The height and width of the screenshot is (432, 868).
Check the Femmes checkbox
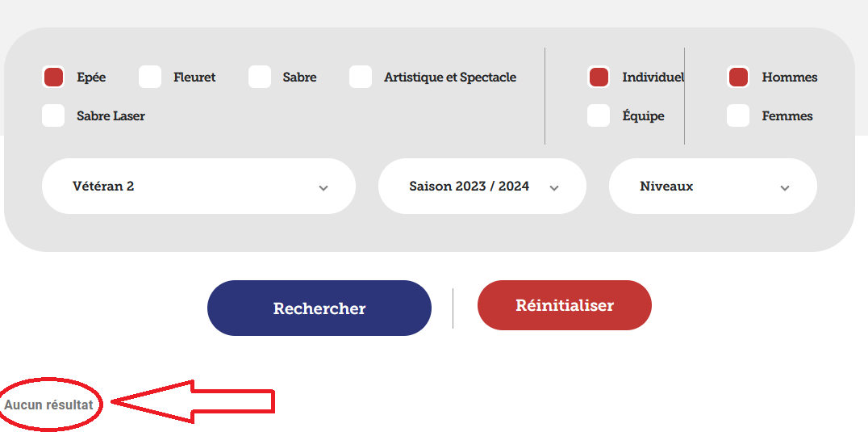(x=738, y=115)
